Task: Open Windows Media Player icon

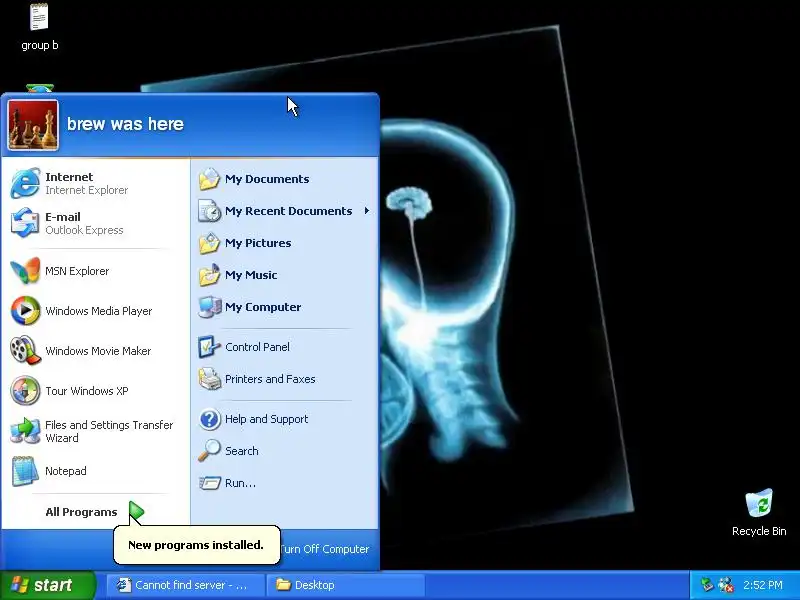Action: [25, 311]
